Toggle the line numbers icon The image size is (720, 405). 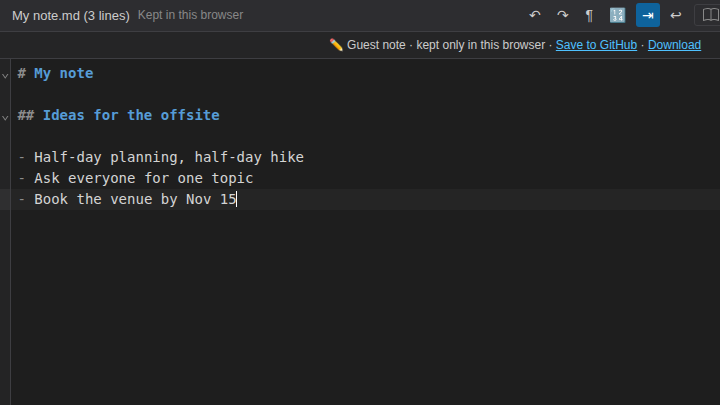617,15
